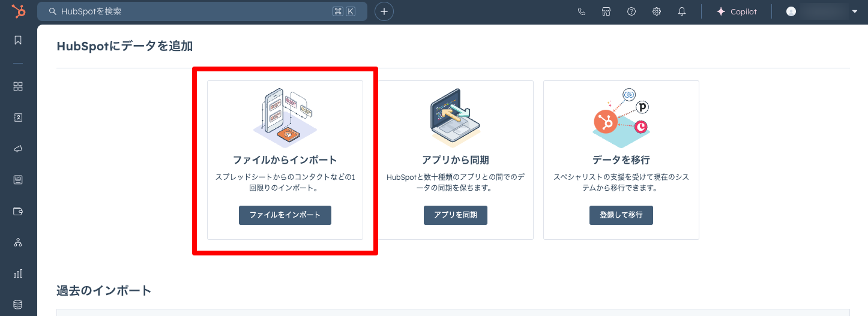Click the data migration illustration
Viewport: 868px width, 316px height.
point(621,118)
